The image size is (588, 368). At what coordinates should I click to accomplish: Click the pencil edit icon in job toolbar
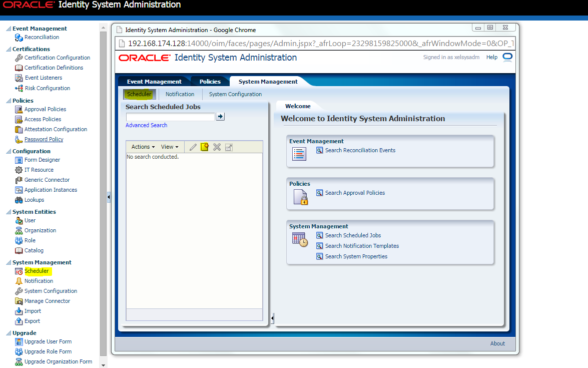(x=193, y=147)
